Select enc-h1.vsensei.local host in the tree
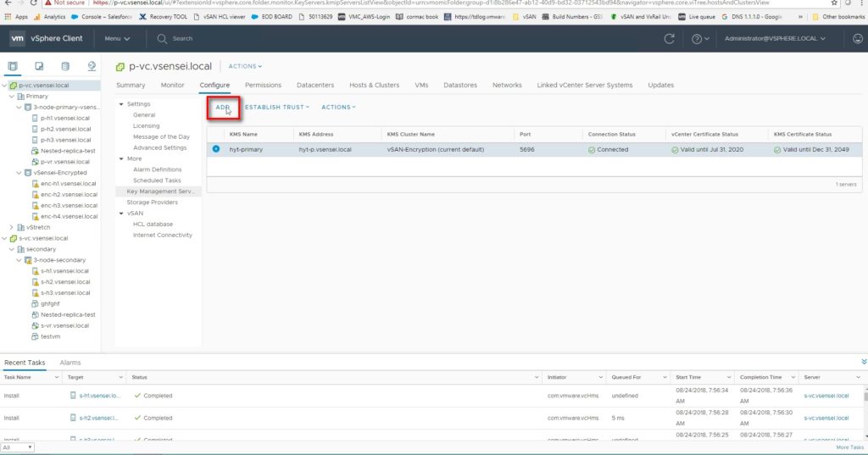The width and height of the screenshot is (868, 455). click(x=69, y=184)
